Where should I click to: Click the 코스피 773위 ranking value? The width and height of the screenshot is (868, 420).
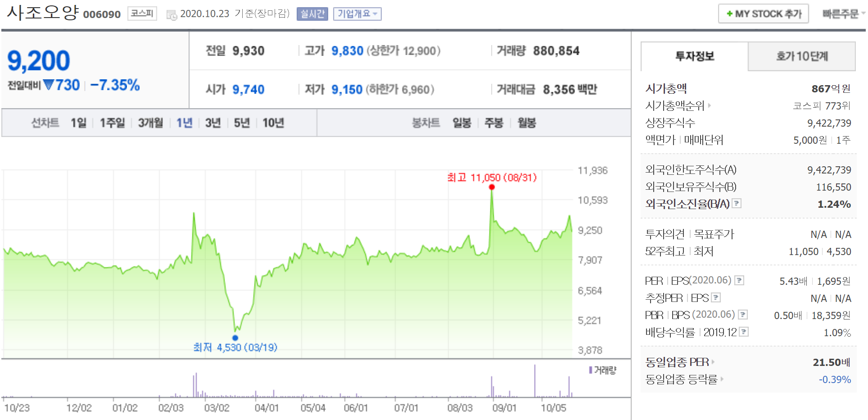[822, 105]
